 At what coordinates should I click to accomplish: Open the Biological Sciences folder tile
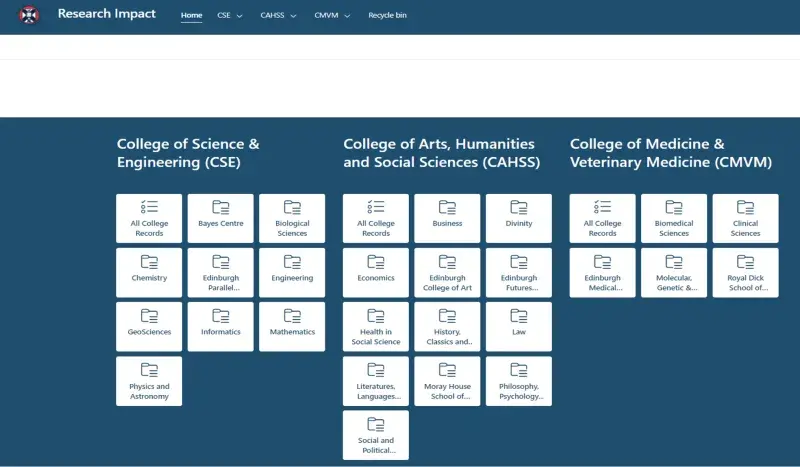(x=292, y=218)
